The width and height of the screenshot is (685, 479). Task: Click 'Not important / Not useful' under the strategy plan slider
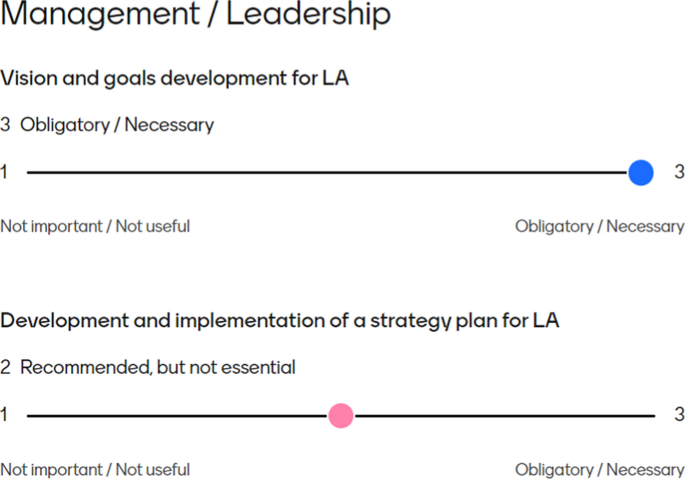pyautogui.click(x=95, y=469)
